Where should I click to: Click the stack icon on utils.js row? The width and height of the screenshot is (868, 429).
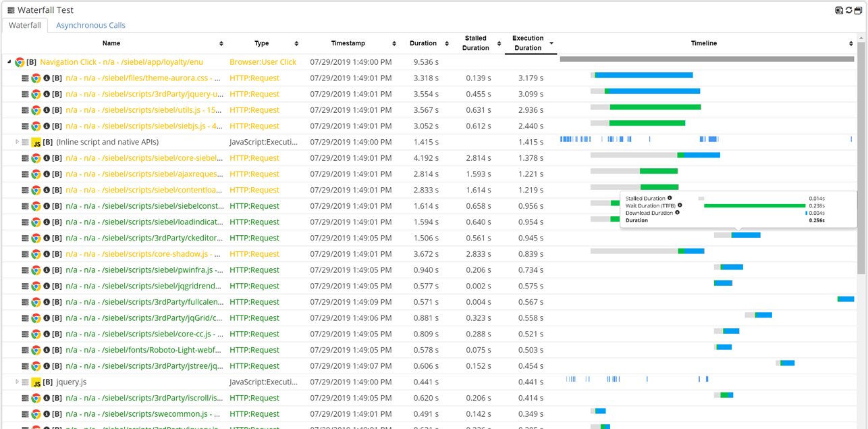coord(25,110)
